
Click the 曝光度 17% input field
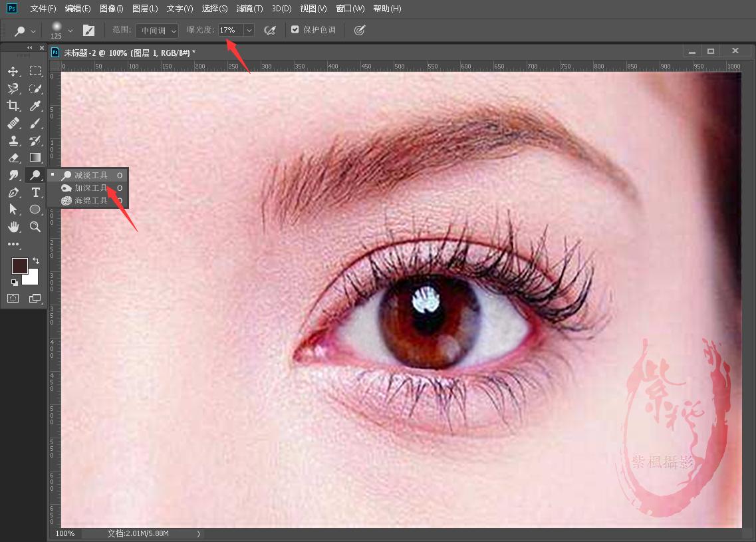tap(230, 31)
